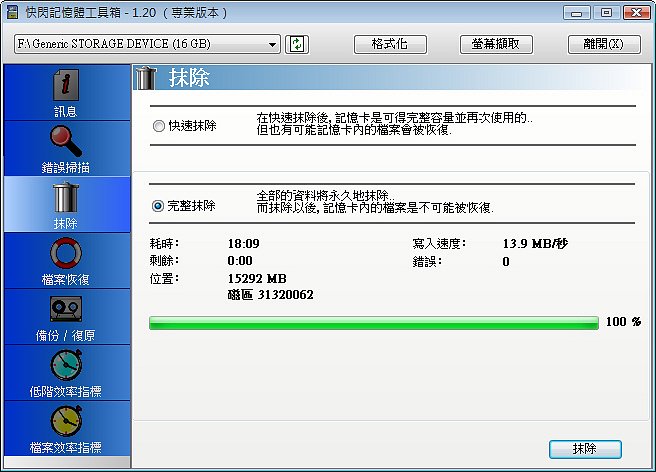Open 低階效率指標 stopwatch icon
This screenshot has width=656, height=472.
point(66,364)
